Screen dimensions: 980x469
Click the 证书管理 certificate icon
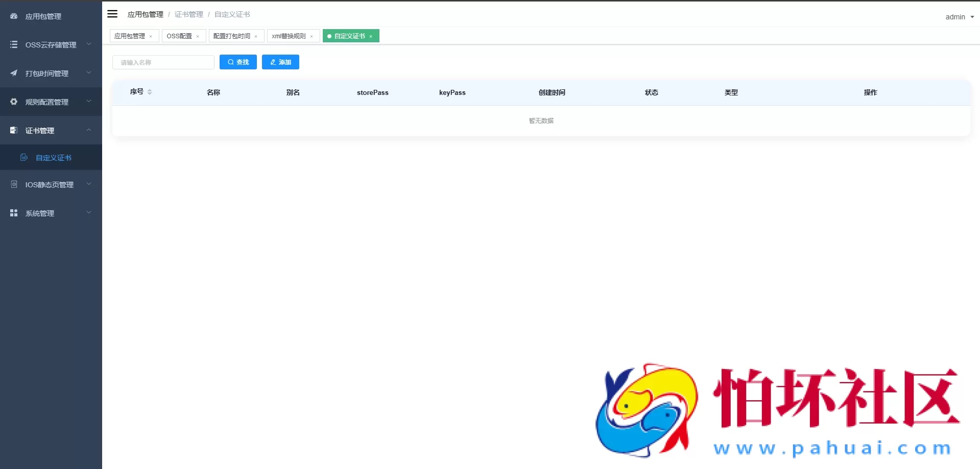13,130
